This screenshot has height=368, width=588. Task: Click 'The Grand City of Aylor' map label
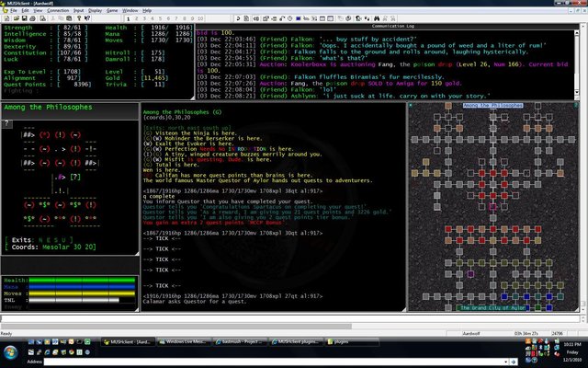point(492,307)
